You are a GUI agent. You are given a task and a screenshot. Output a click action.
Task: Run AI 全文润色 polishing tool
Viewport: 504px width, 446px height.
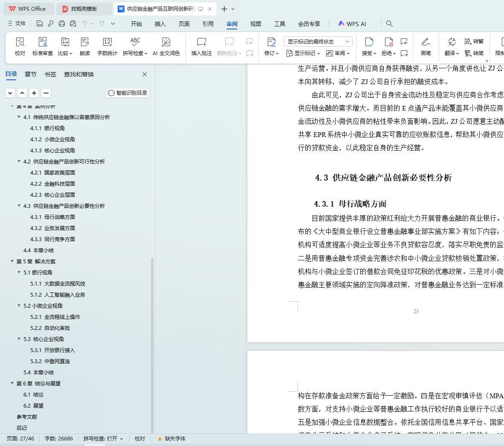pos(166,47)
